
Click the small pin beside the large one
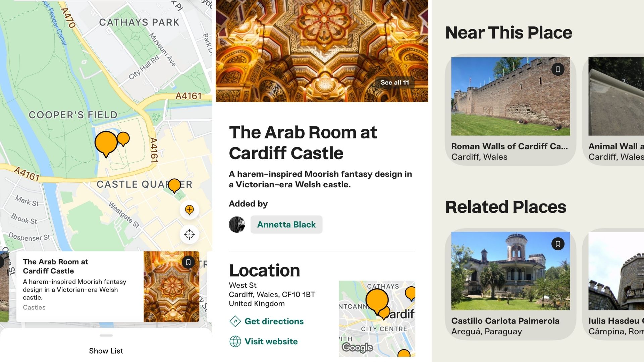click(123, 138)
